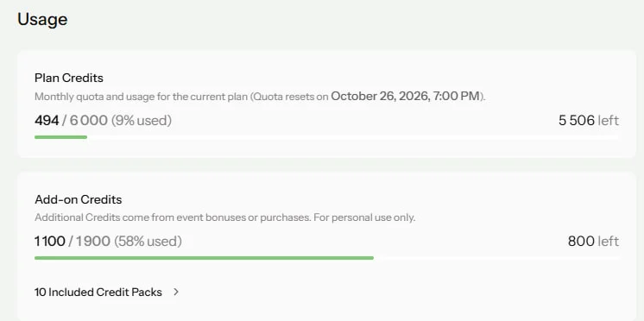This screenshot has width=644, height=321.
Task: Click the 1 100 / 1 900 usage figure
Action: click(x=73, y=241)
